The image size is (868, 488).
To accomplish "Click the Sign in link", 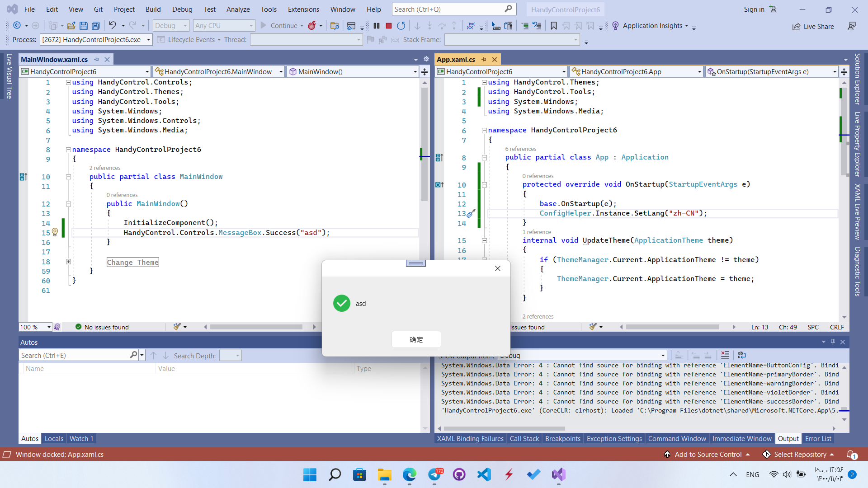I will coord(754,9).
